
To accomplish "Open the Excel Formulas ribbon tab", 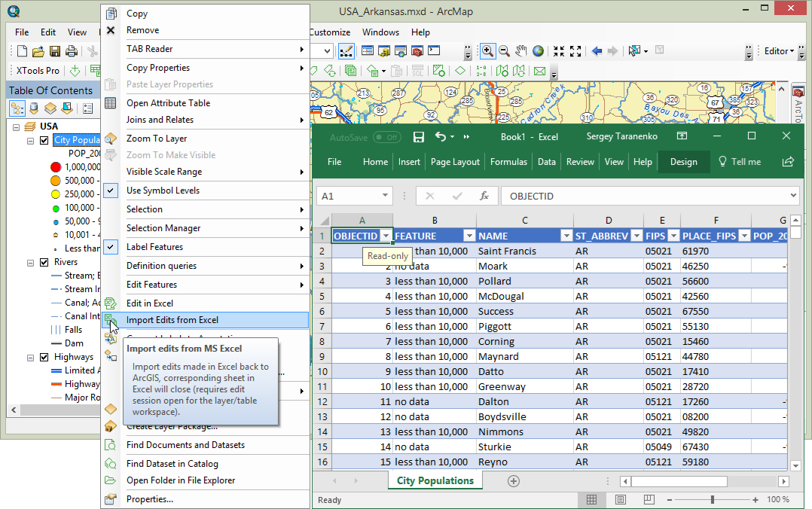I will 508,162.
